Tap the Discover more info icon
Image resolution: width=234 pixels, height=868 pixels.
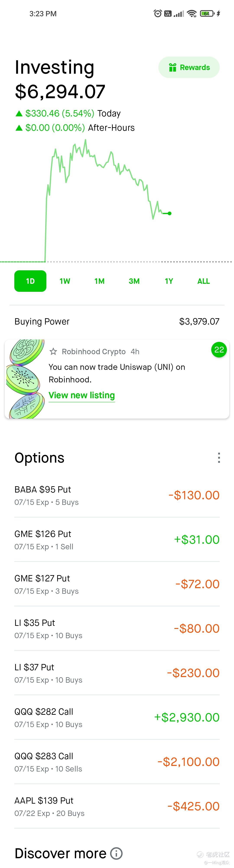117,853
